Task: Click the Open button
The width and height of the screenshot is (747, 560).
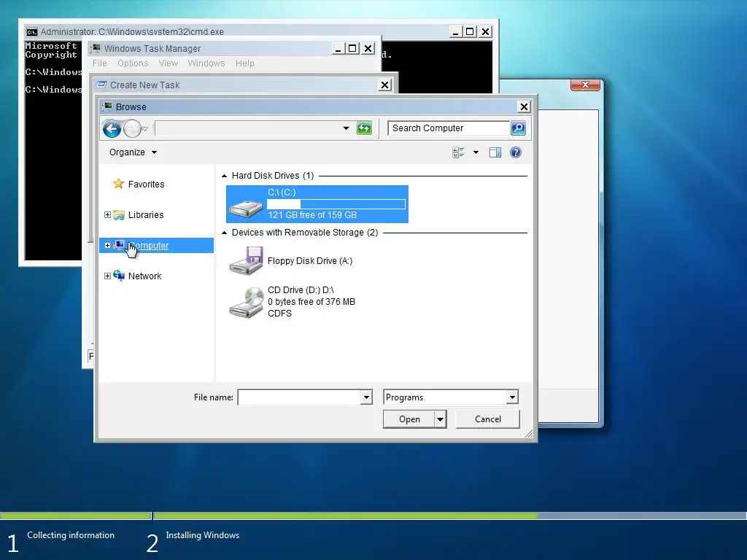Action: (409, 419)
